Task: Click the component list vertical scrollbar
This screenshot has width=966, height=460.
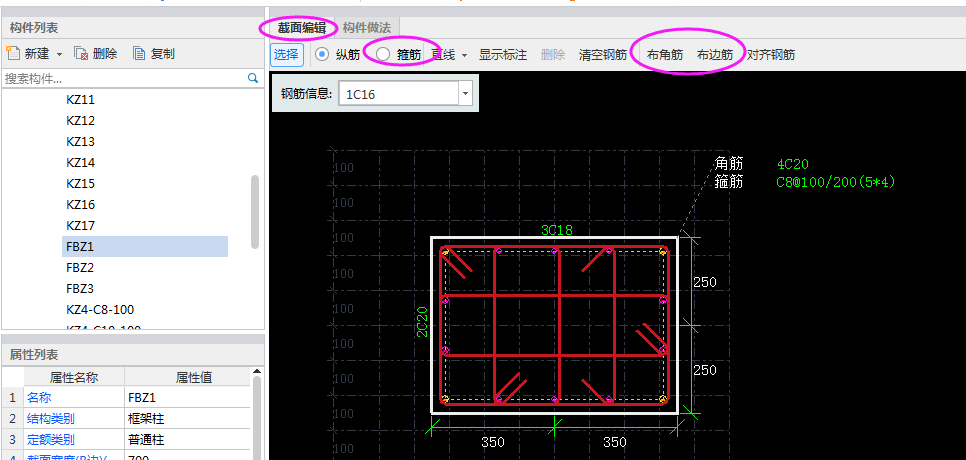Action: coord(255,211)
